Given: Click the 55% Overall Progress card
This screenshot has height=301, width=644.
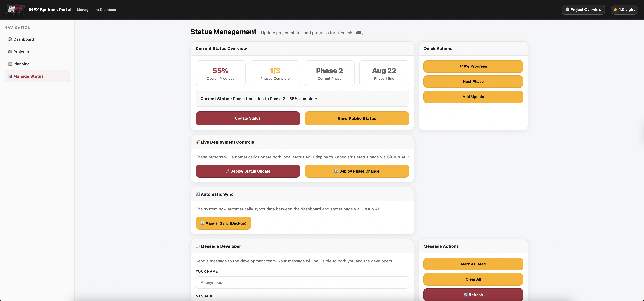Looking at the screenshot, I should click(x=221, y=73).
